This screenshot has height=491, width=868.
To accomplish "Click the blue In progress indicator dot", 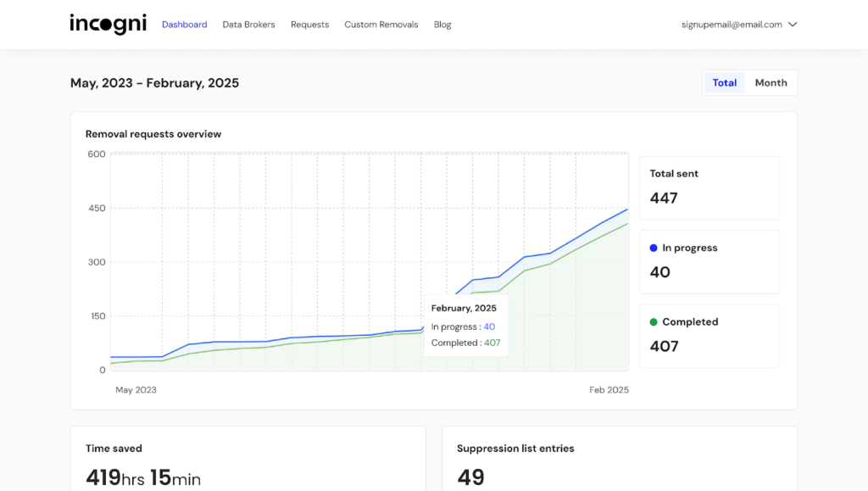I will 653,247.
